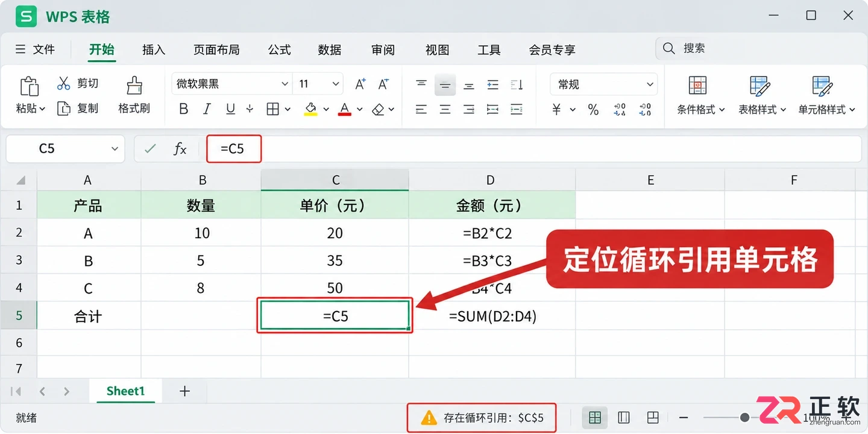This screenshot has height=434, width=868.
Task: Toggle vertical middle alignment
Action: click(x=445, y=85)
